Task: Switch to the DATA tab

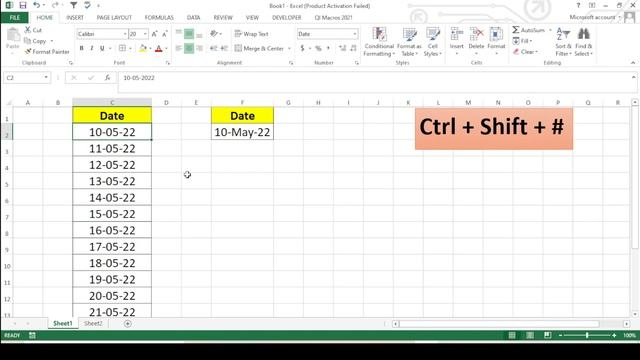Action: [193, 18]
